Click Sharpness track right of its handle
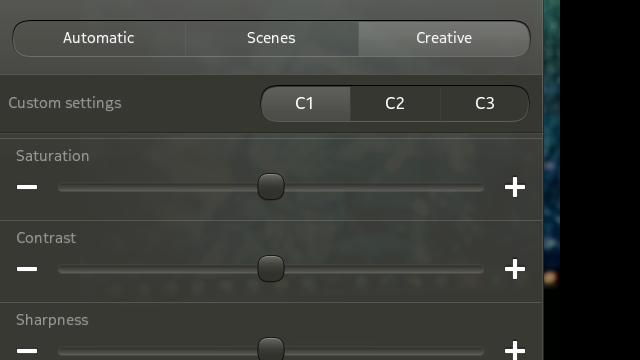 [384, 351]
